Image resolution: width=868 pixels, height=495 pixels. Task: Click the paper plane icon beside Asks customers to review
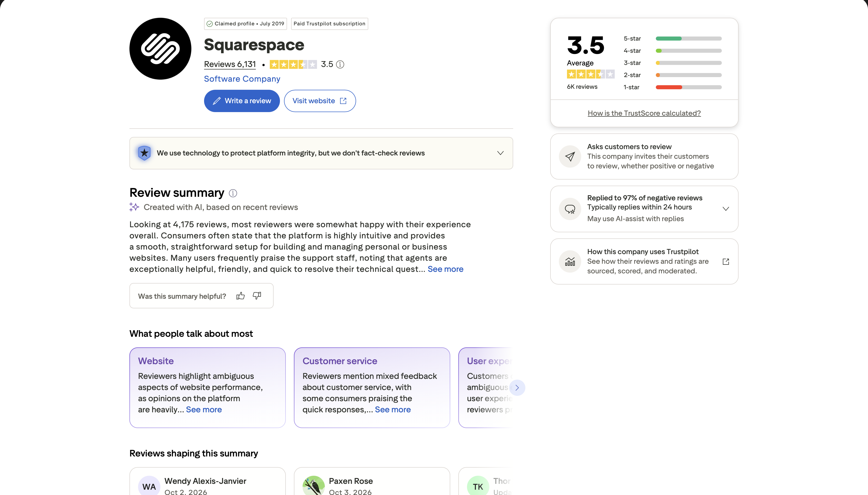coord(570,156)
